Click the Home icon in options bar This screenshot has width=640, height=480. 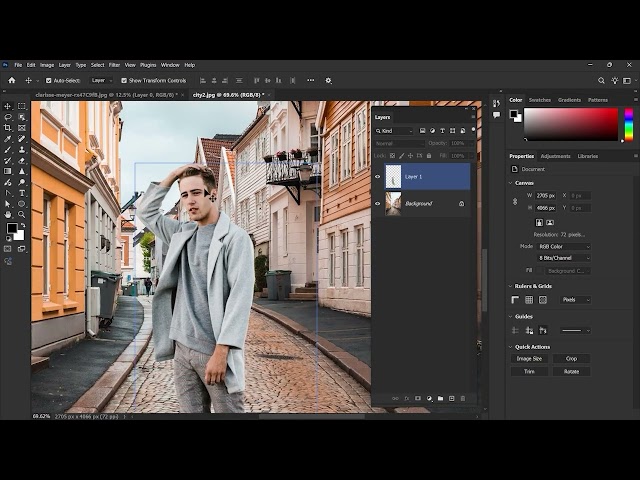(12, 80)
